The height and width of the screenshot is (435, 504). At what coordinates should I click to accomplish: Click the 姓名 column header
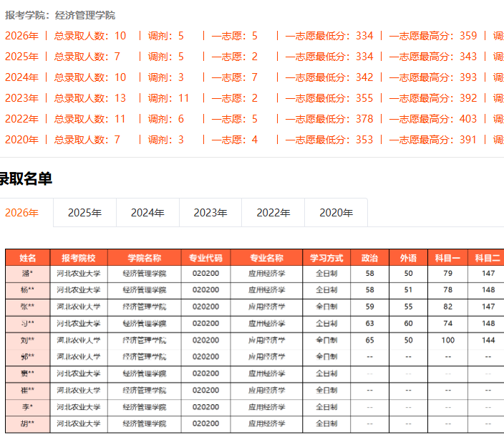coord(28,258)
